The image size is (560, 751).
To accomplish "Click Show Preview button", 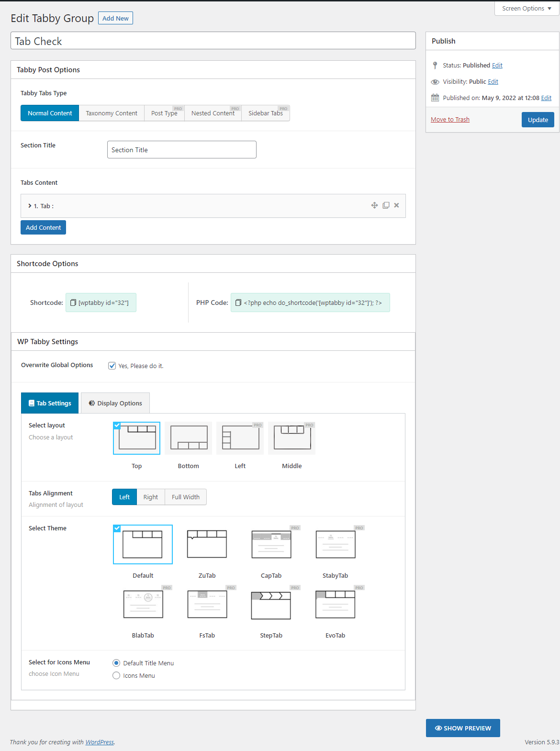I will 463,728.
